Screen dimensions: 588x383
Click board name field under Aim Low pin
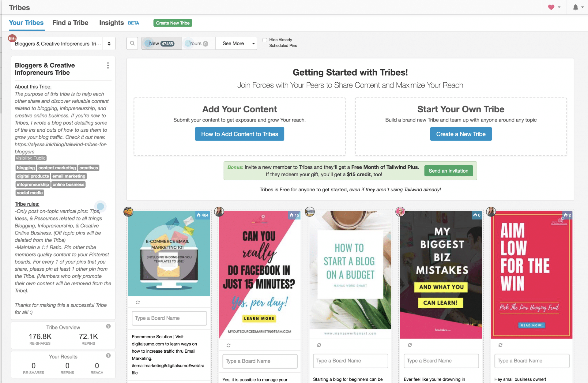point(532,361)
